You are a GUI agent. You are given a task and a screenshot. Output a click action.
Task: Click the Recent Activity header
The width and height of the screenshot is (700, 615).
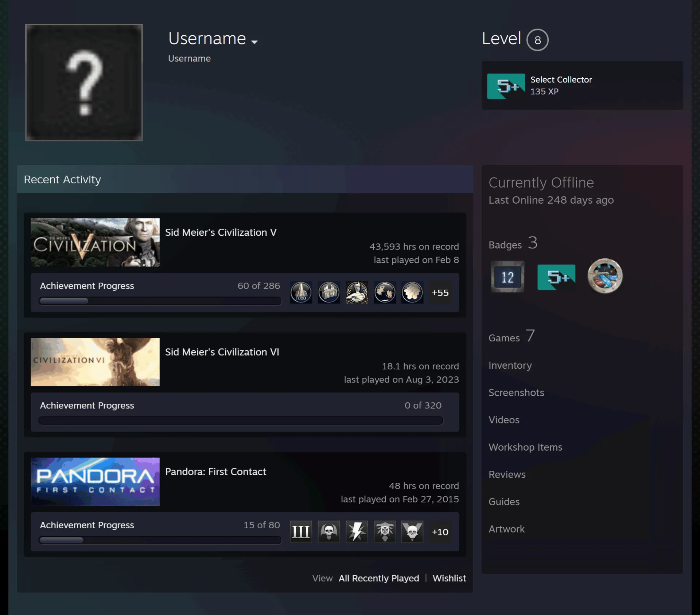tap(245, 179)
